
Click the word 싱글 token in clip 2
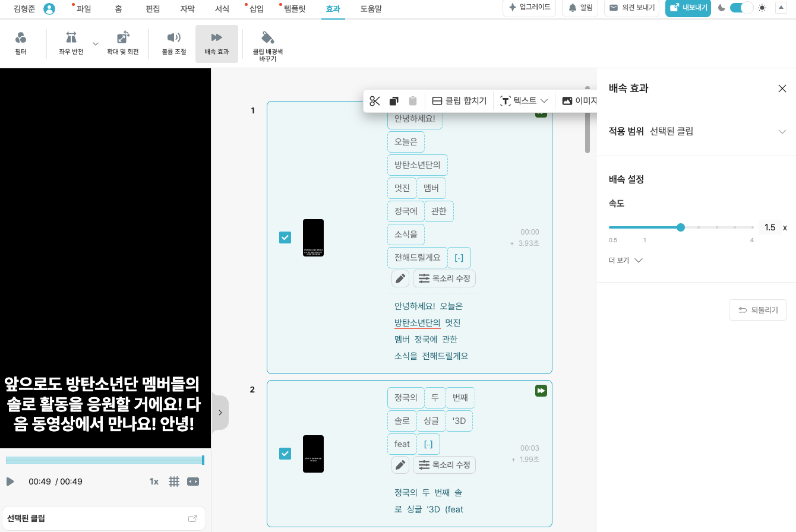pyautogui.click(x=431, y=421)
